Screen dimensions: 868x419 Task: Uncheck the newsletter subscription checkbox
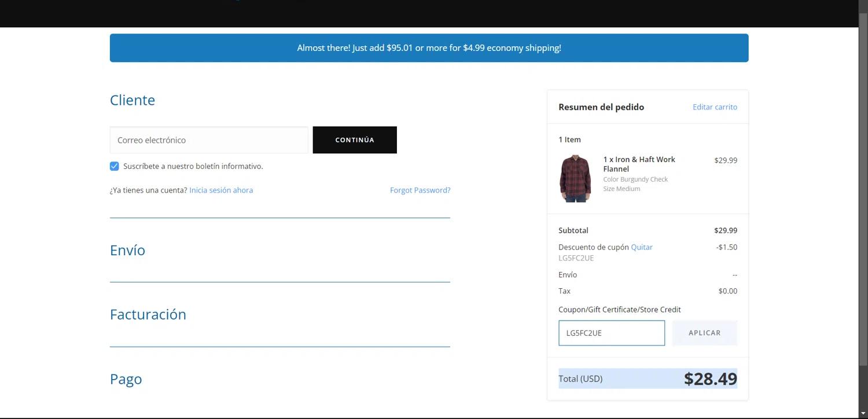115,166
